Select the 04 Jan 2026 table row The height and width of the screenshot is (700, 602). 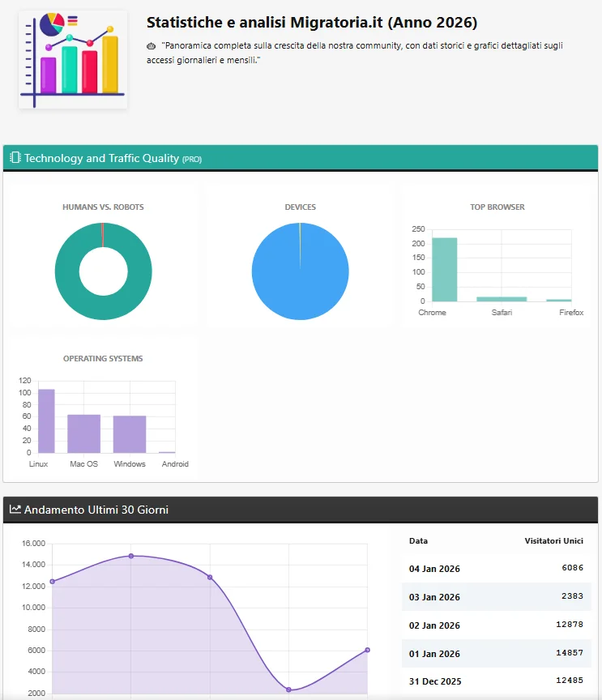point(496,569)
